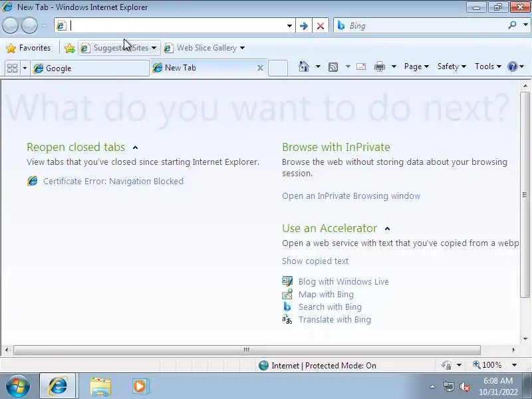Choose Search with Bing accelerator
The height and width of the screenshot is (399, 532).
coord(330,307)
